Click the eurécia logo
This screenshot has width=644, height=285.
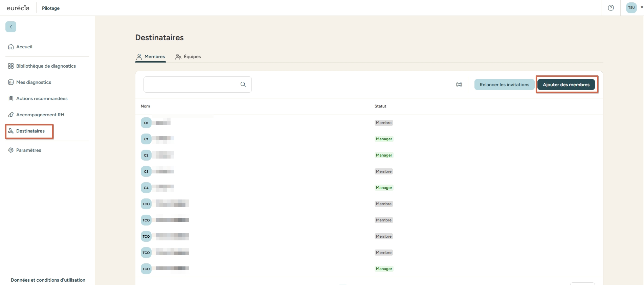pyautogui.click(x=18, y=8)
